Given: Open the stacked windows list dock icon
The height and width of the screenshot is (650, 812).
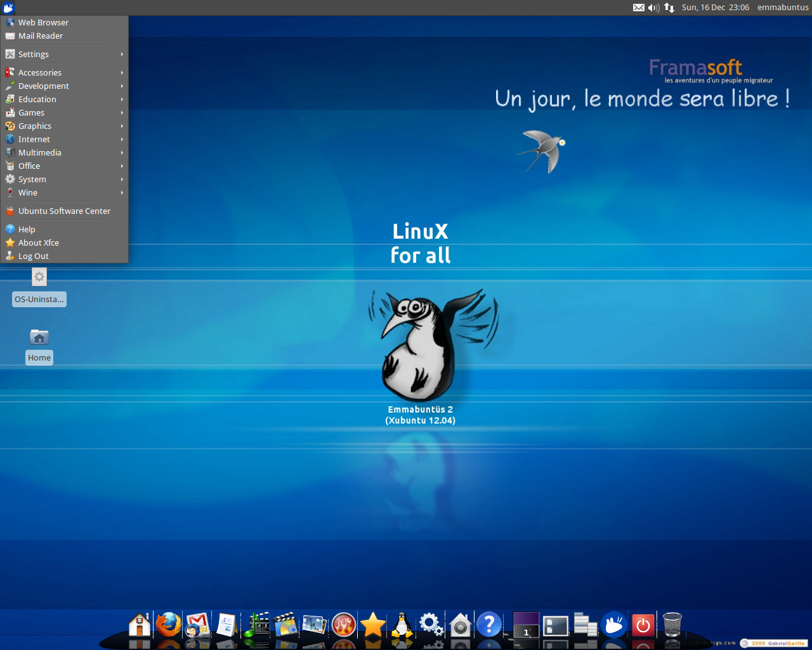Looking at the screenshot, I should point(585,625).
